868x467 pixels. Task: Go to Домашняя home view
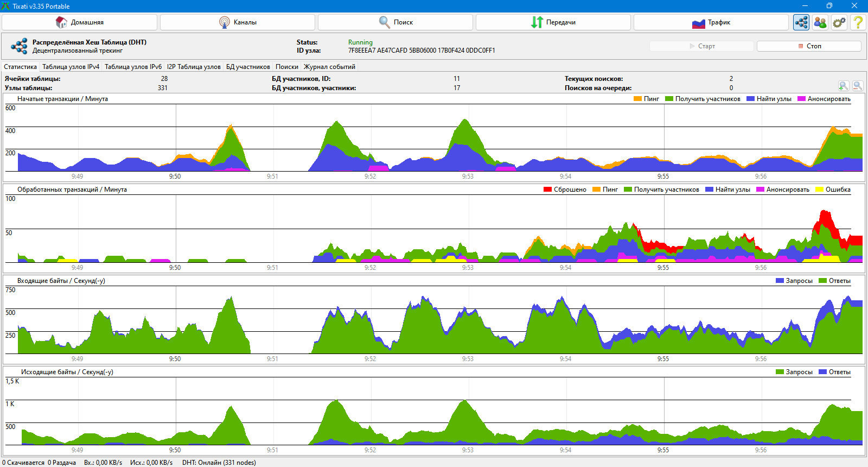point(80,22)
